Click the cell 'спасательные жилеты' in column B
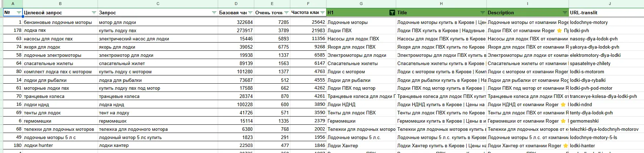This screenshot has width=644, height=153. click(x=49, y=64)
